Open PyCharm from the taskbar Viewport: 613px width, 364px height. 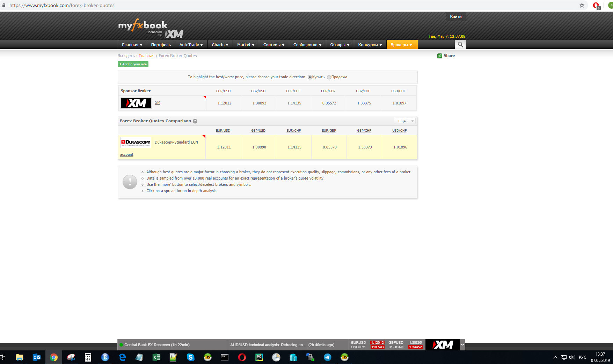[x=259, y=357]
